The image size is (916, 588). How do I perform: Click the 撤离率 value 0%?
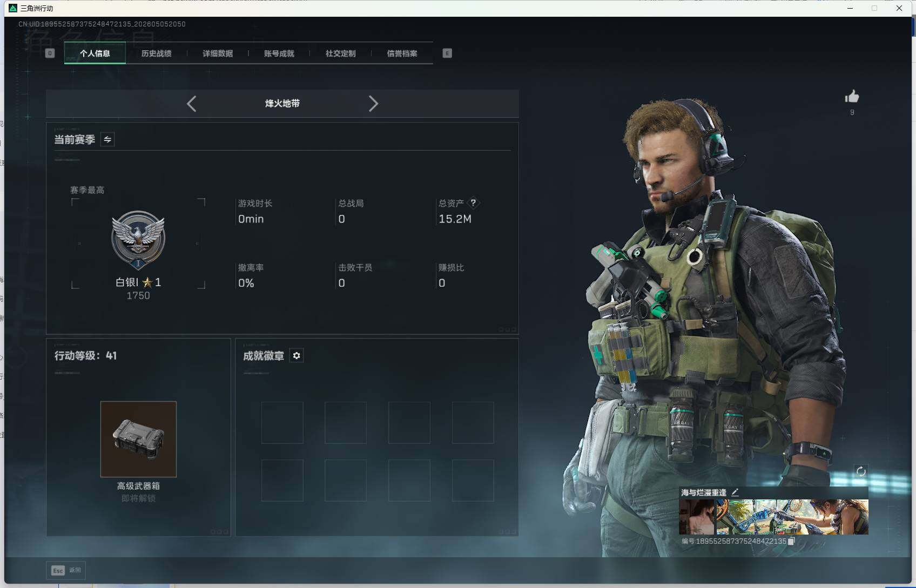[246, 283]
